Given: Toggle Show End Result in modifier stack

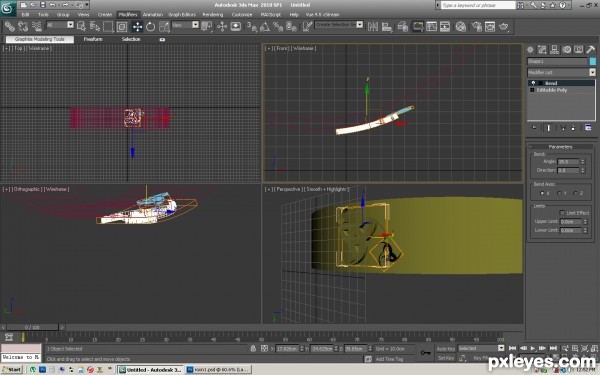Looking at the screenshot, I should tap(549, 128).
